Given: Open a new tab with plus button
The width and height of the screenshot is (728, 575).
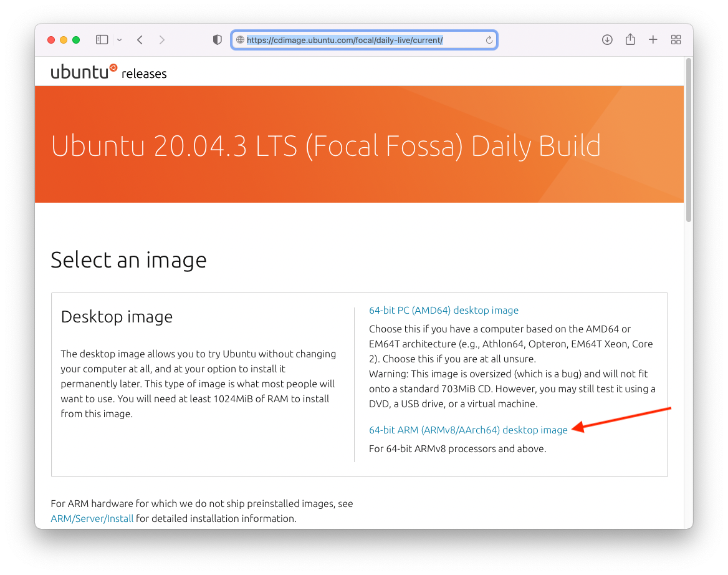Looking at the screenshot, I should click(x=653, y=40).
